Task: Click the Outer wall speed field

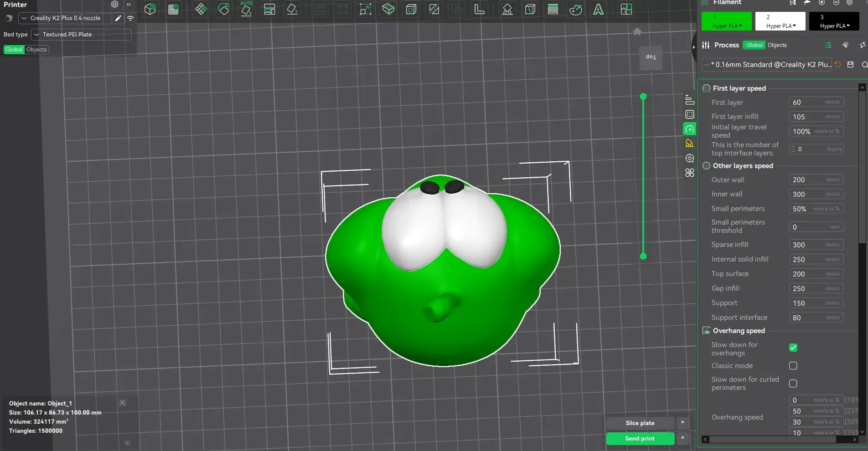Action: [816, 180]
